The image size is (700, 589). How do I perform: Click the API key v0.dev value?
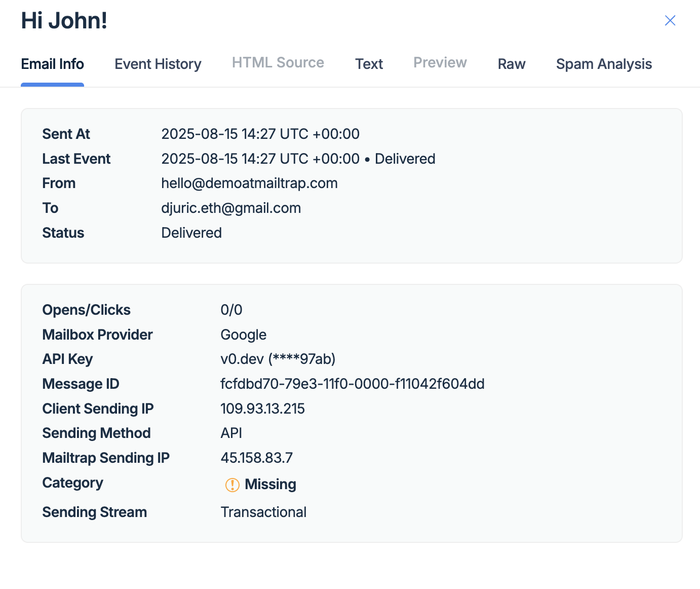(278, 359)
